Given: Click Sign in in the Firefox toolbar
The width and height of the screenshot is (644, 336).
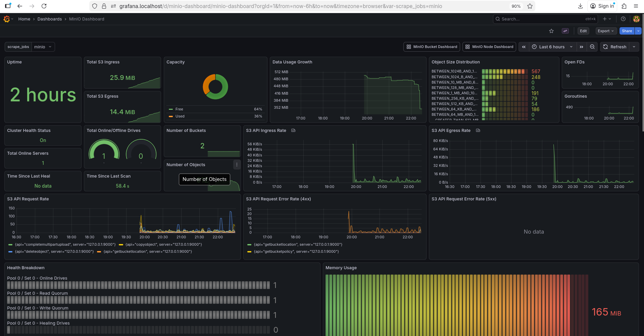Looking at the screenshot, I should (x=602, y=6).
